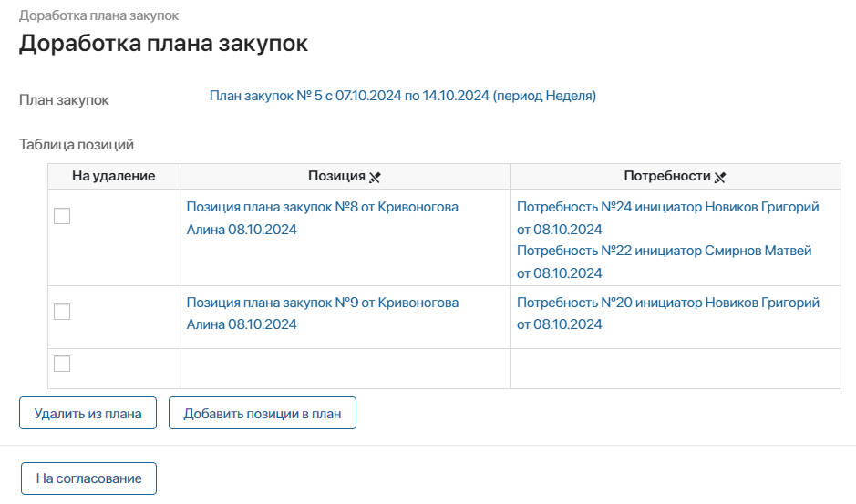Open Позиция плана закупок №9 link
This screenshot has height=504, width=856.
(x=322, y=314)
